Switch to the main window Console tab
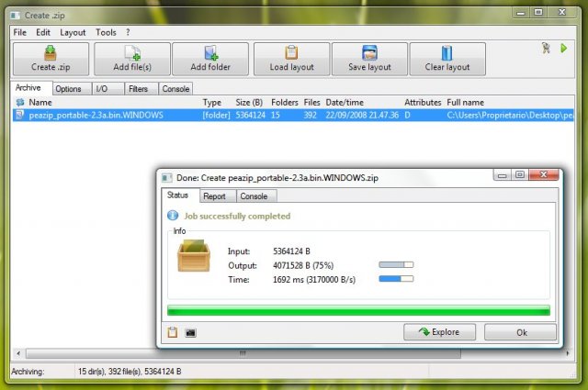This screenshot has height=390, width=588. coord(175,89)
